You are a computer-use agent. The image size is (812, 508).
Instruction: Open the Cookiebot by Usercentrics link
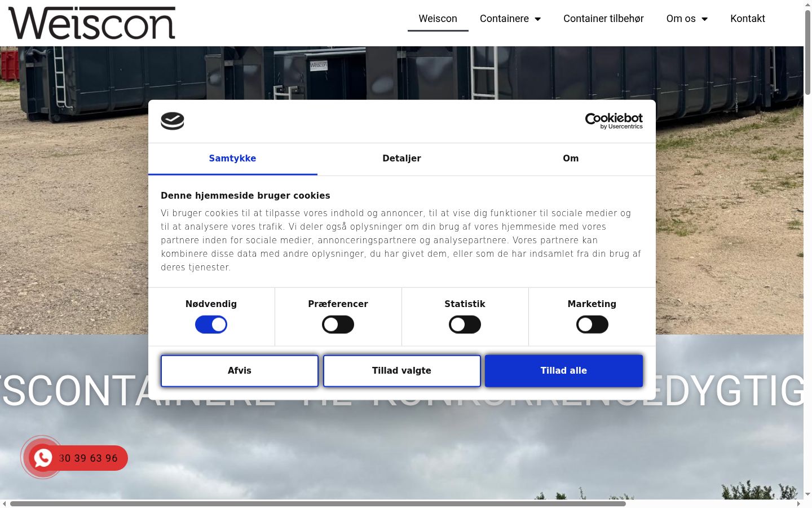[x=614, y=121]
